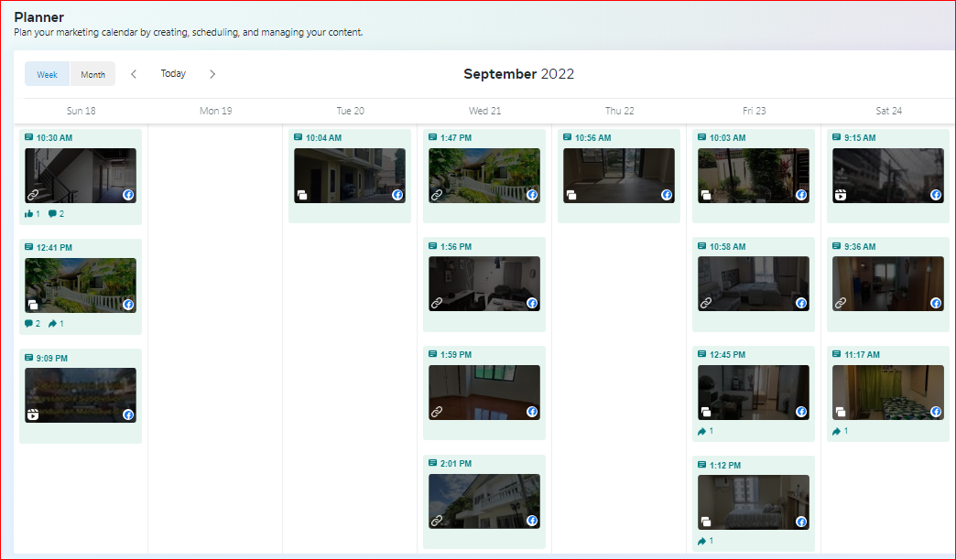This screenshot has width=956, height=560.
Task: Click album icon on Sun 12:41 PM post
Action: click(x=33, y=305)
